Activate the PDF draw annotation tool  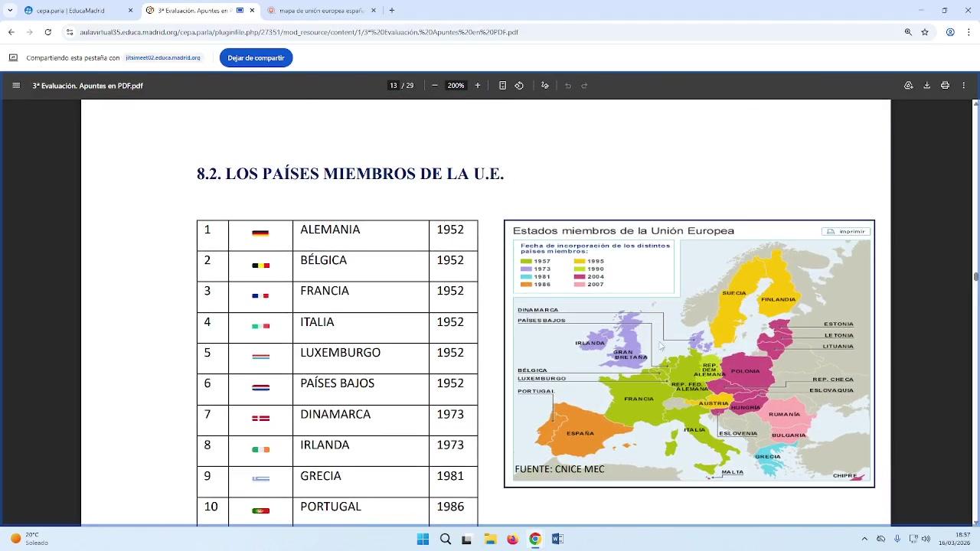(544, 86)
